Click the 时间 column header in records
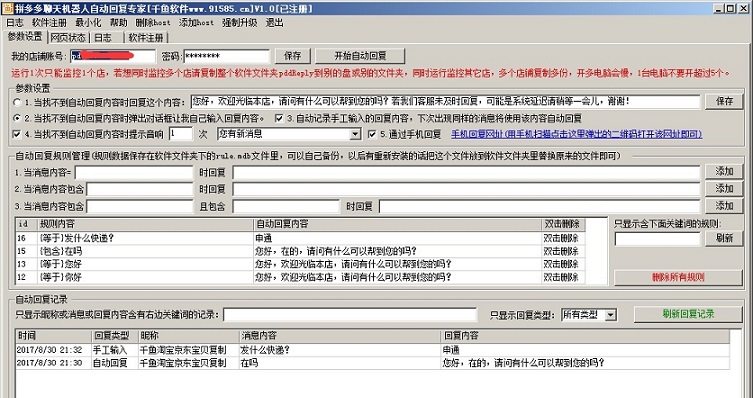Screen dimensions: 753x398 point(53,336)
